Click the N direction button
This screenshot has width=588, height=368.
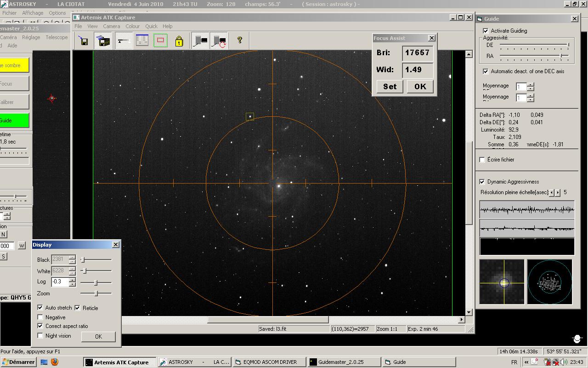point(3,235)
